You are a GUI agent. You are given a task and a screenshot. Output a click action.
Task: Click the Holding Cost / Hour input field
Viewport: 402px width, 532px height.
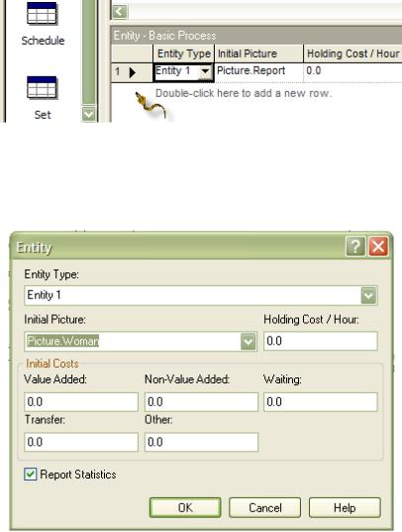tap(320, 342)
